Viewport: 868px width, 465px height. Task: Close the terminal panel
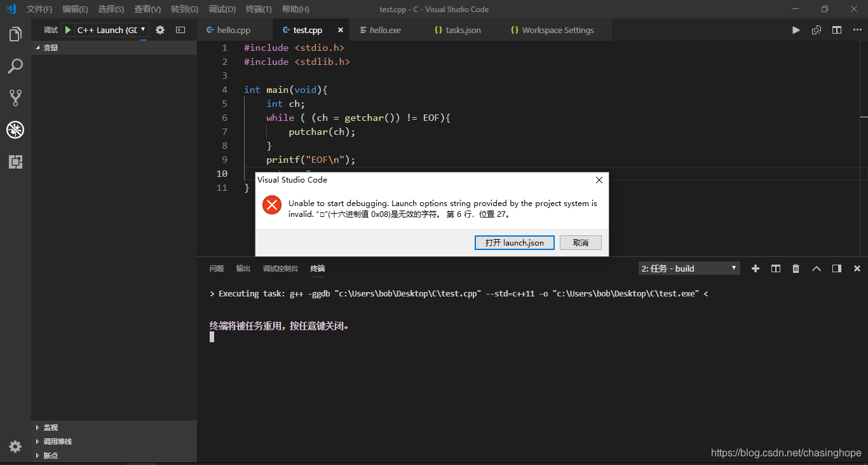[x=857, y=268]
